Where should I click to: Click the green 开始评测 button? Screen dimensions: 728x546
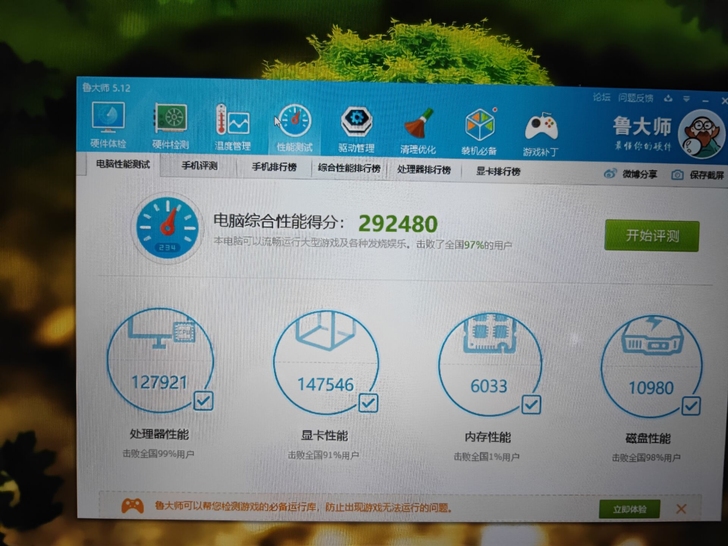click(652, 236)
